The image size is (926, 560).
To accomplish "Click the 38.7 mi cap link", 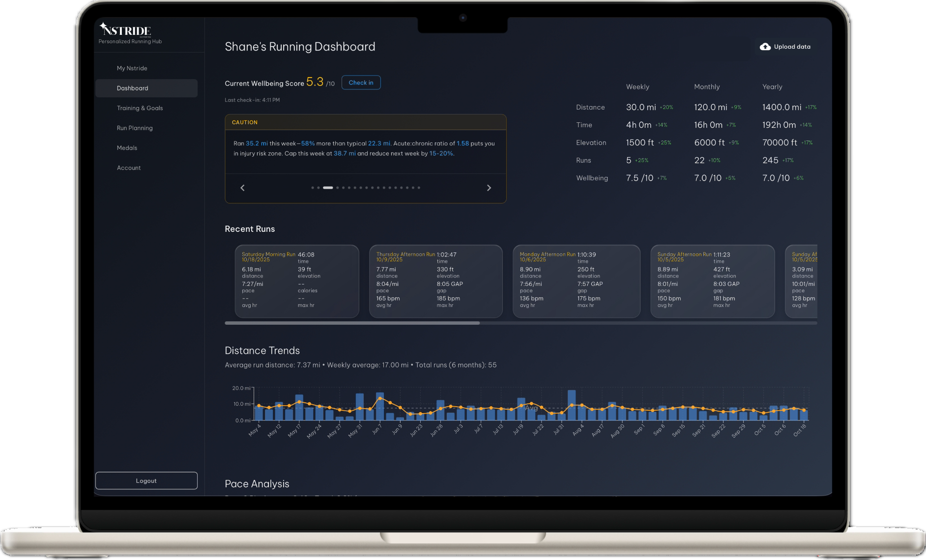I will click(x=345, y=153).
